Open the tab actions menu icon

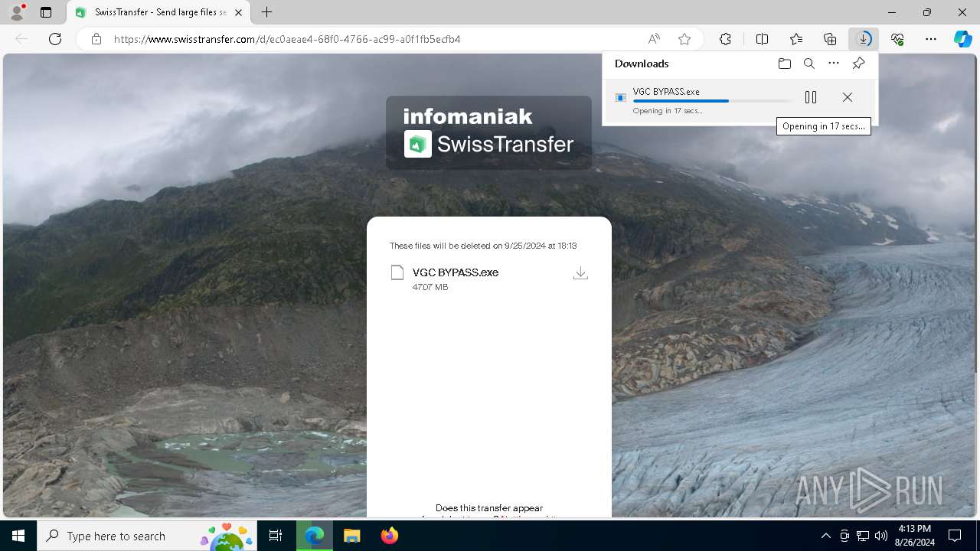click(x=46, y=12)
